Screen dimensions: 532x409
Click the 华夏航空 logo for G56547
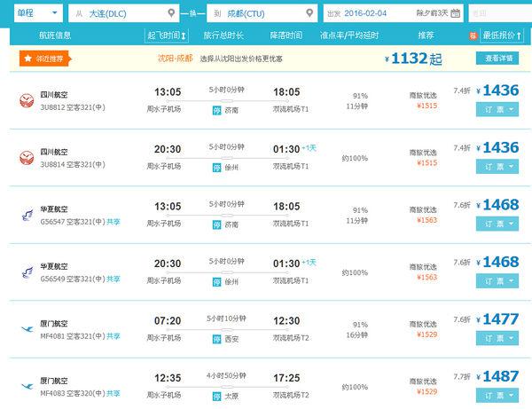[27, 215]
